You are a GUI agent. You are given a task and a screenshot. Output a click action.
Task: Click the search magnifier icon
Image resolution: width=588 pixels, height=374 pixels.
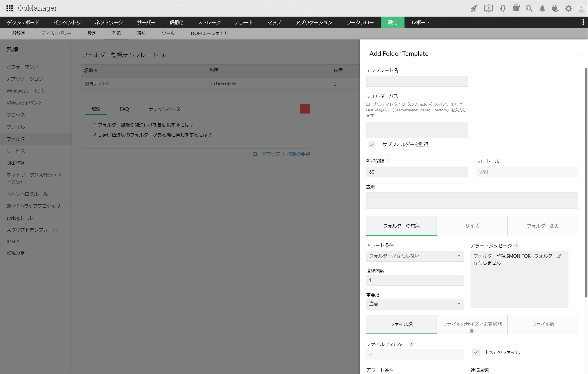click(x=529, y=8)
